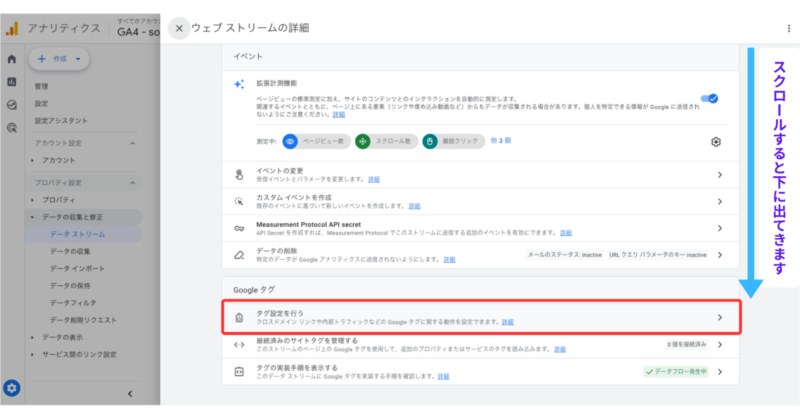This screenshot has width=800, height=420.
Task: Open the Reports icon in left rail
Action: [12, 82]
